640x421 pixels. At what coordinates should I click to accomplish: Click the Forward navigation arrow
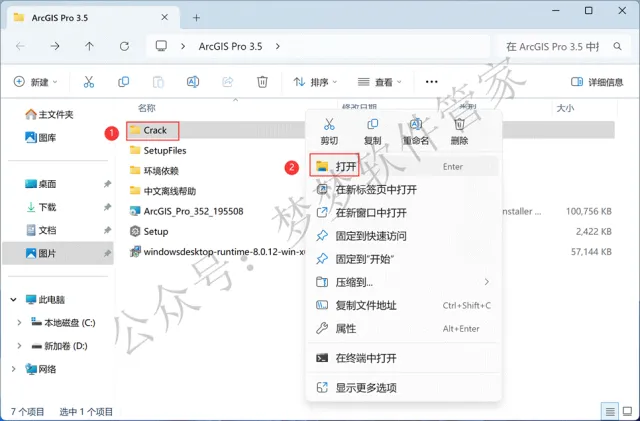tap(55, 46)
